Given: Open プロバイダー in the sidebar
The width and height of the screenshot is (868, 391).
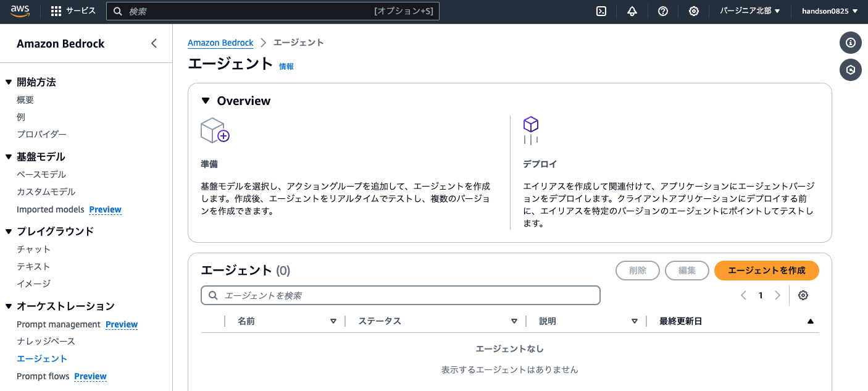Looking at the screenshot, I should (41, 134).
